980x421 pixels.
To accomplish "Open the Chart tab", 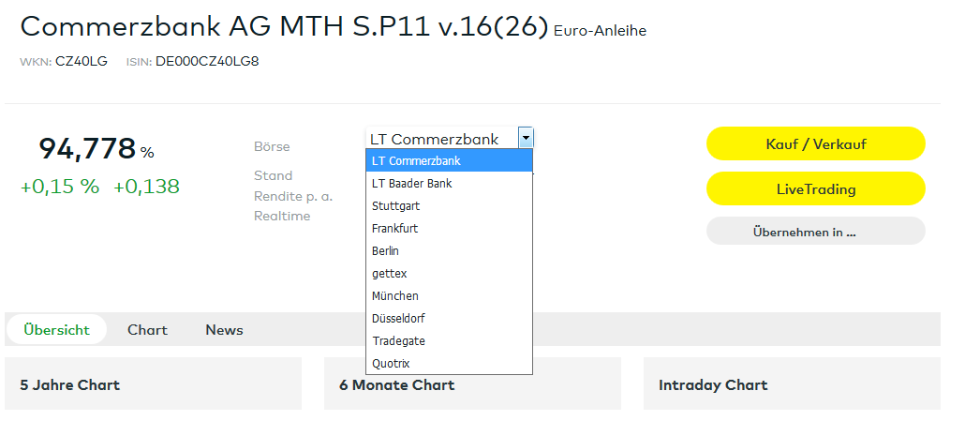I will coord(147,330).
